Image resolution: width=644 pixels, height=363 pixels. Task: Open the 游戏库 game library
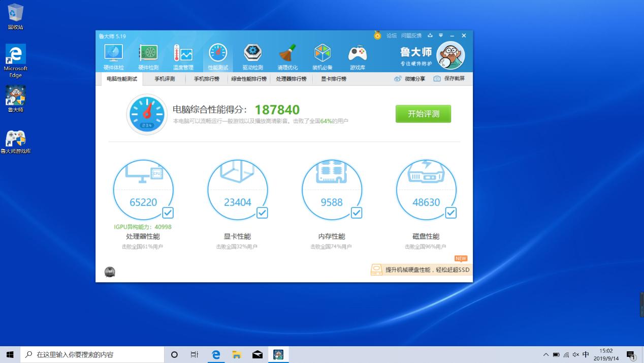(357, 55)
